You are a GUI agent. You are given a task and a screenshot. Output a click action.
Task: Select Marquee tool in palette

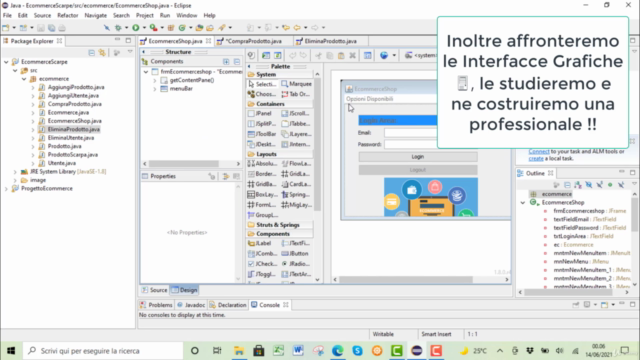(x=296, y=84)
